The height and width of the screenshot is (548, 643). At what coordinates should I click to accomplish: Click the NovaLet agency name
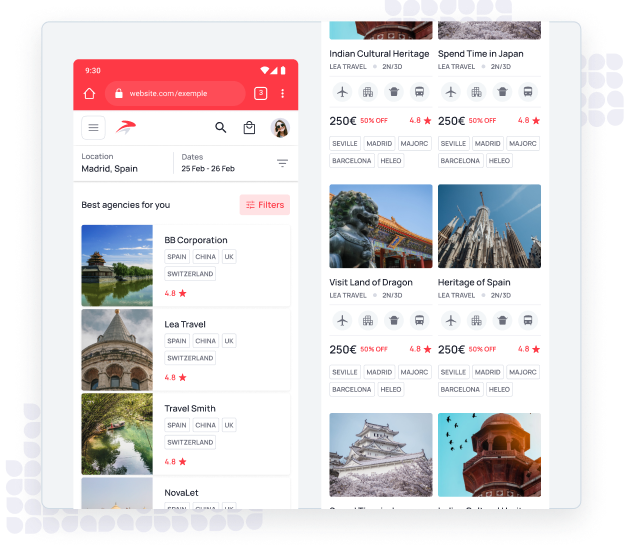pos(181,493)
